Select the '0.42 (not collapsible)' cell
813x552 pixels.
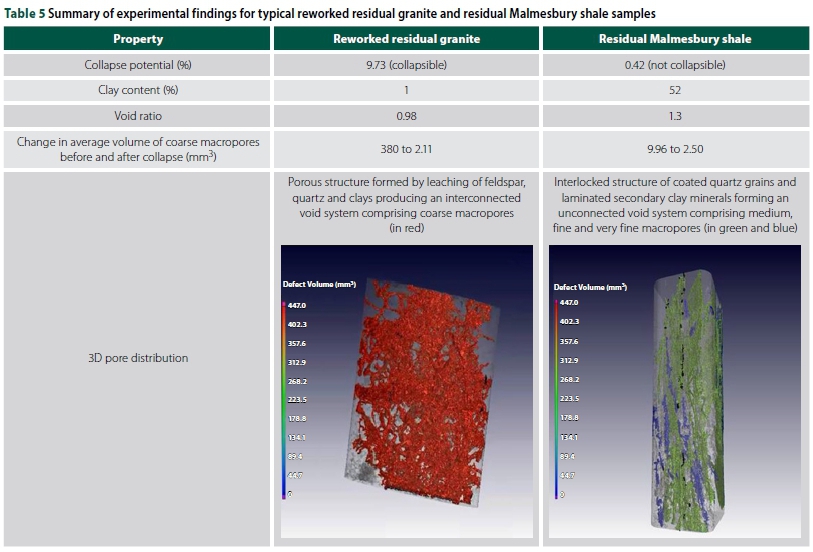tap(675, 65)
